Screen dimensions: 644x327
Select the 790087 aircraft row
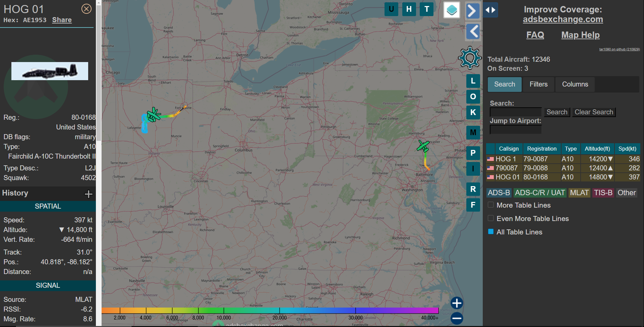(563, 168)
